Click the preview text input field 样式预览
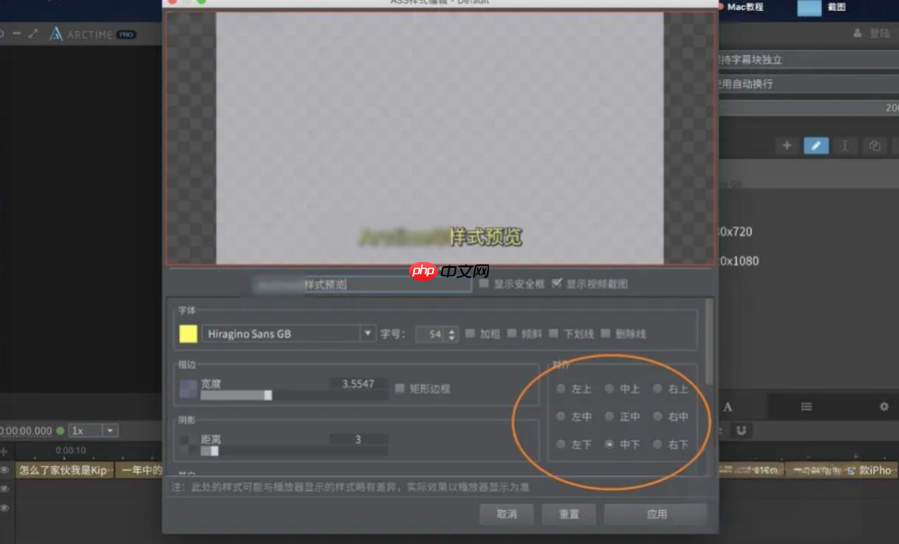This screenshot has height=544, width=899. click(362, 284)
